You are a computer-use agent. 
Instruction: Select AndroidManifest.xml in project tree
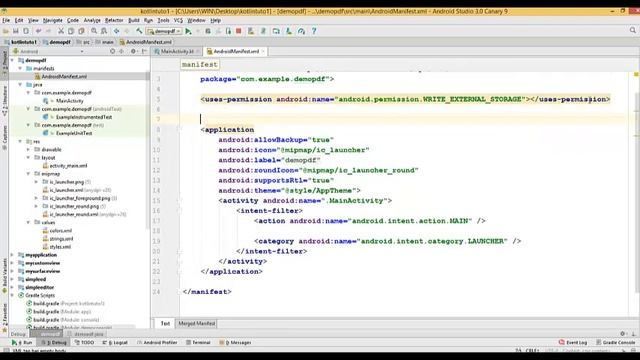click(x=64, y=76)
